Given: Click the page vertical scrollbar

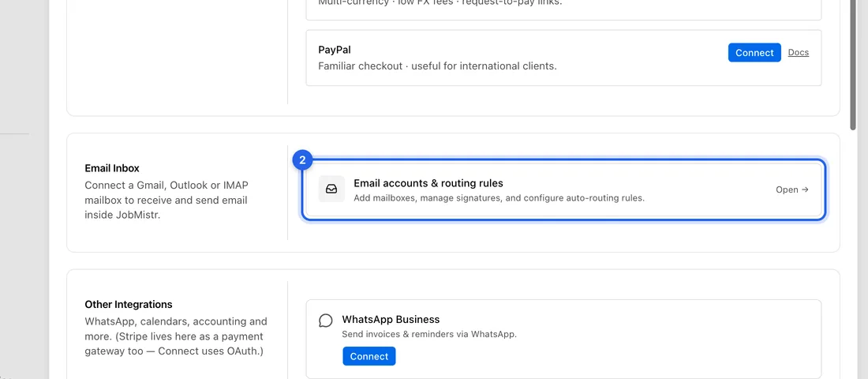Looking at the screenshot, I should 854,66.
